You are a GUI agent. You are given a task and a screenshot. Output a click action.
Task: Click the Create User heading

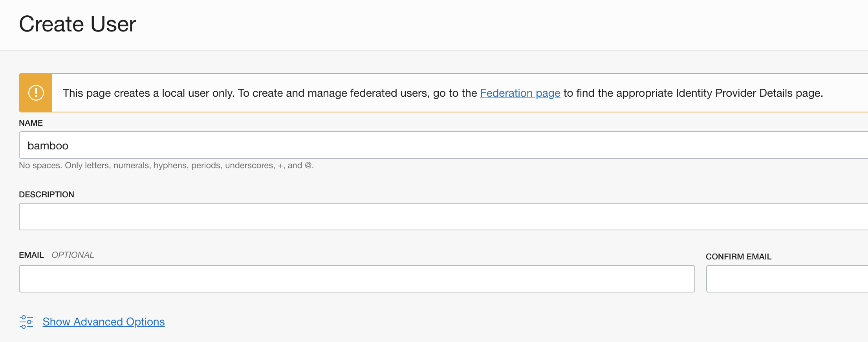77,24
